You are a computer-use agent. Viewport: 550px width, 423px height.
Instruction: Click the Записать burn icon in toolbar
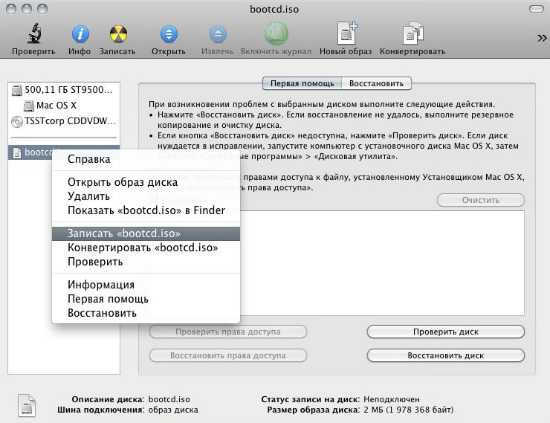118,34
